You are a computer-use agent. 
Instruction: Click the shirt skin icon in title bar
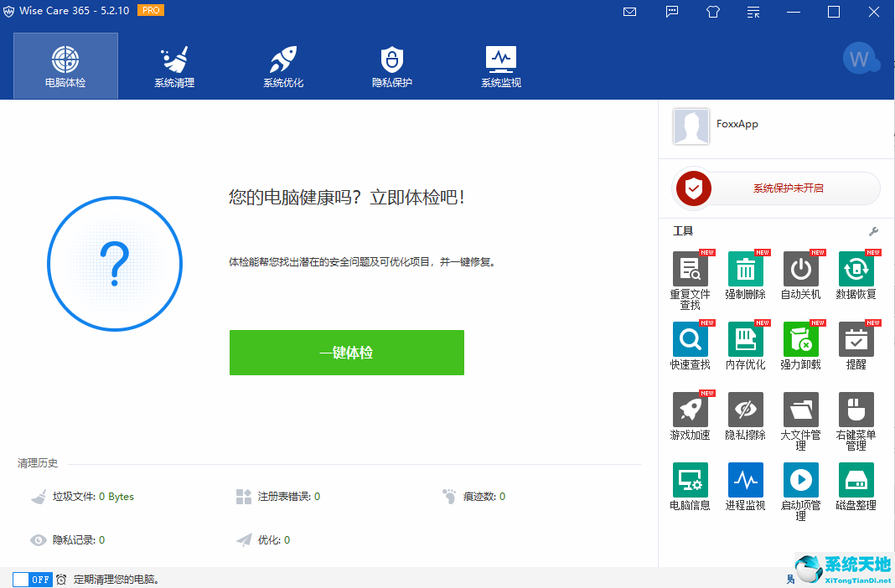[x=713, y=12]
